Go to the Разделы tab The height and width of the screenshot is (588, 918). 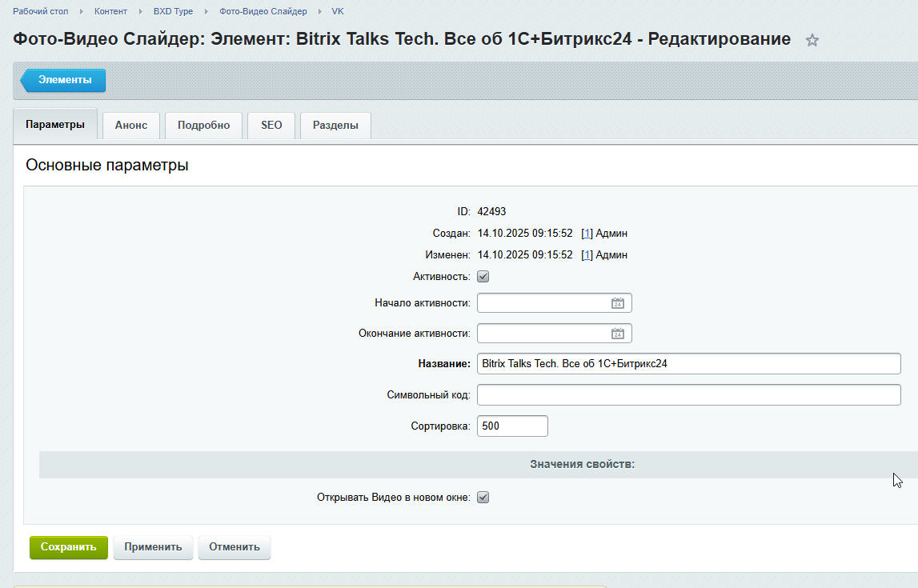click(x=335, y=126)
